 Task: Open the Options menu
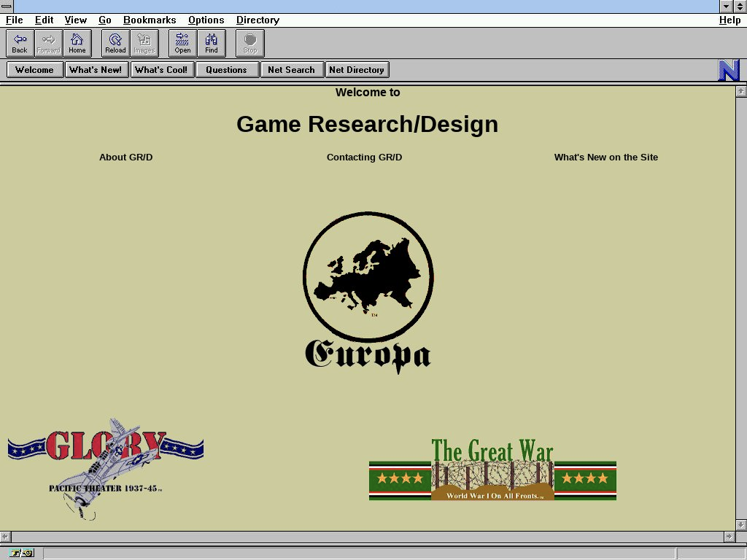coord(206,20)
